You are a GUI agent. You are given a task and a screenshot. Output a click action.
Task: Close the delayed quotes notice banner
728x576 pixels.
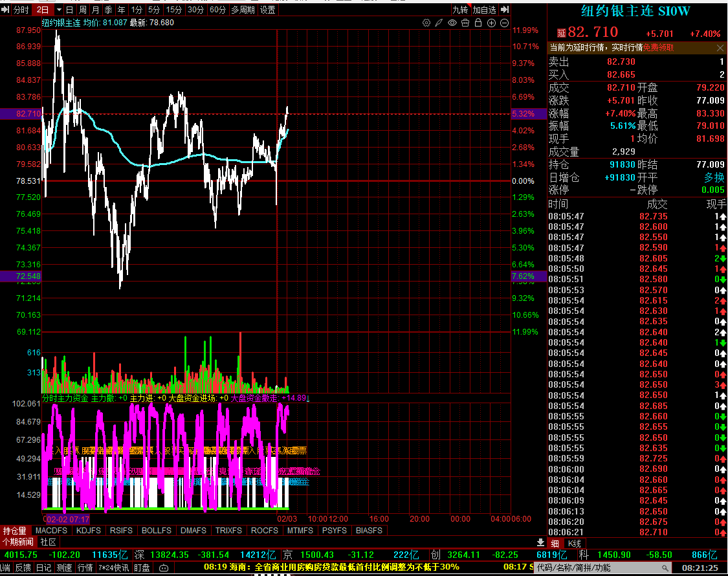tap(720, 47)
